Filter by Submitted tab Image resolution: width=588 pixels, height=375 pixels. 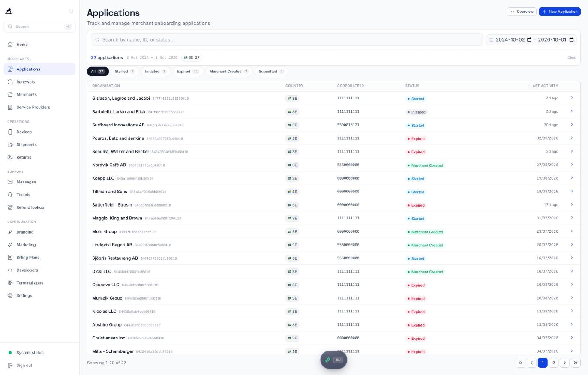[x=271, y=72]
